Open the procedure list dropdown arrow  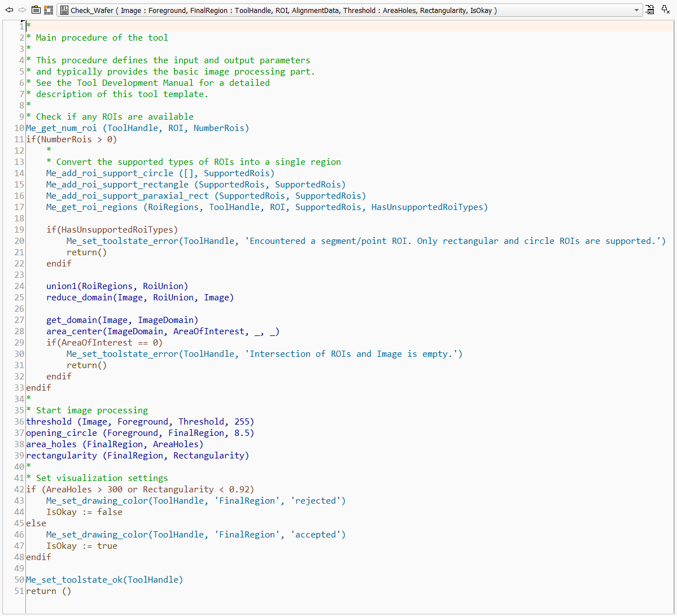636,10
